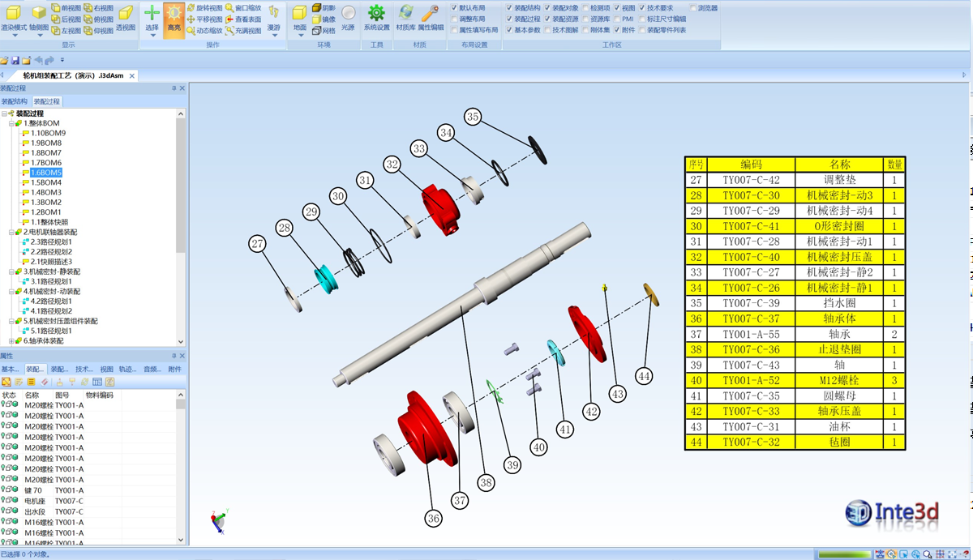Click the 光源 light source icon
Image resolution: width=973 pixels, height=560 pixels.
click(348, 18)
